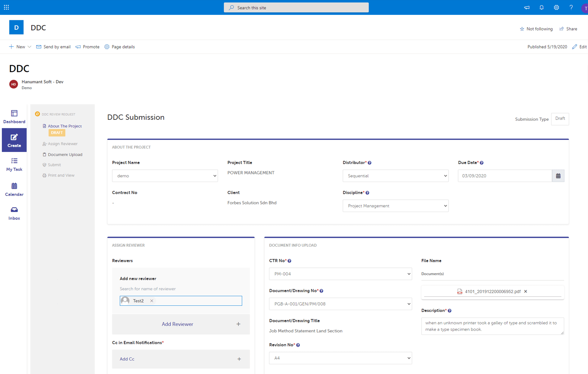588x374 pixels.
Task: Click the reviewer search input field
Action: click(x=181, y=301)
